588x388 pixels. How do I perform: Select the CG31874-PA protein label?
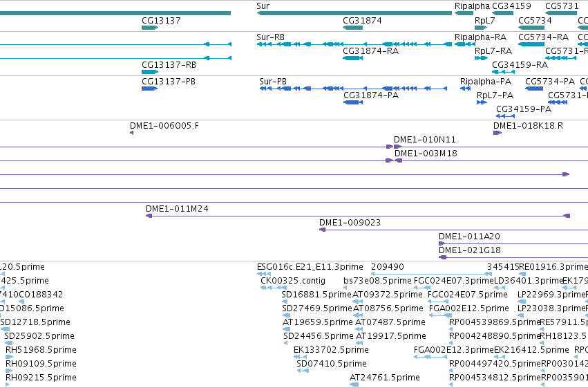point(371,95)
